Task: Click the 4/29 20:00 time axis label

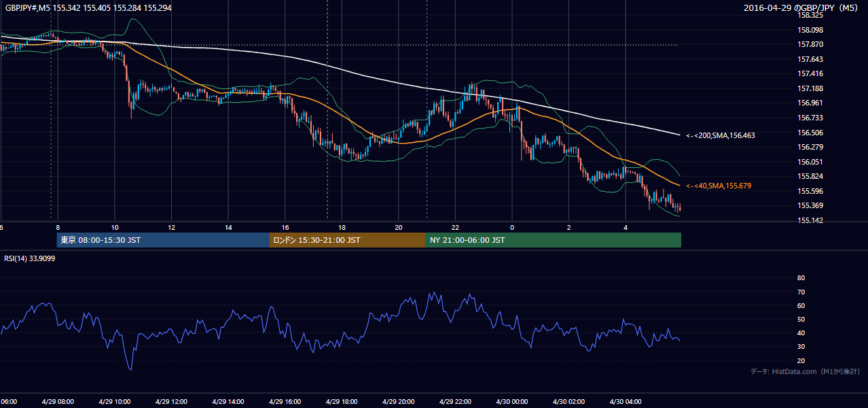Action: 399,401
